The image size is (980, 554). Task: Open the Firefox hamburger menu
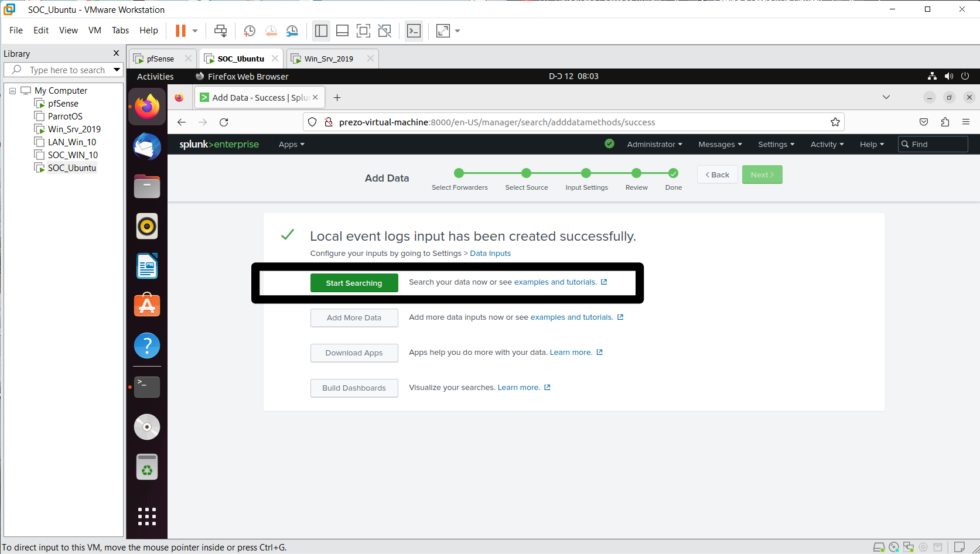[966, 122]
